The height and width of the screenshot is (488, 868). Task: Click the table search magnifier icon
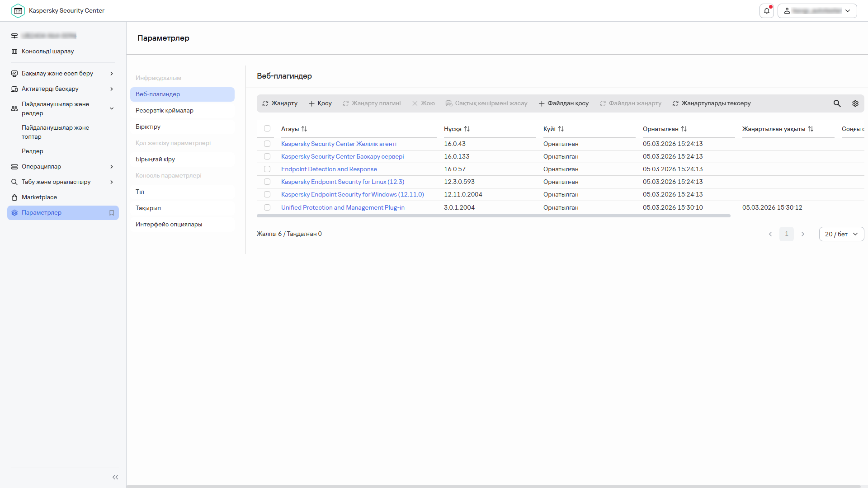pyautogui.click(x=837, y=103)
